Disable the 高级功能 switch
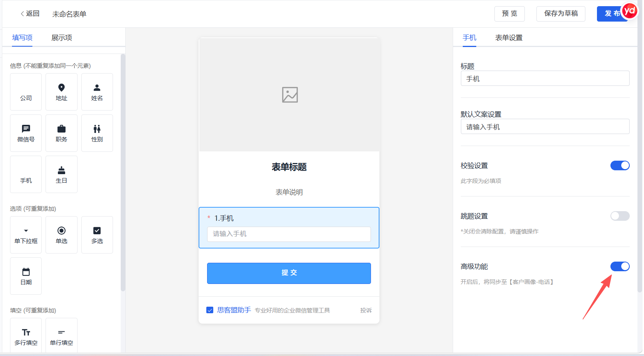Screen dimensions: 644x356 point(620,267)
